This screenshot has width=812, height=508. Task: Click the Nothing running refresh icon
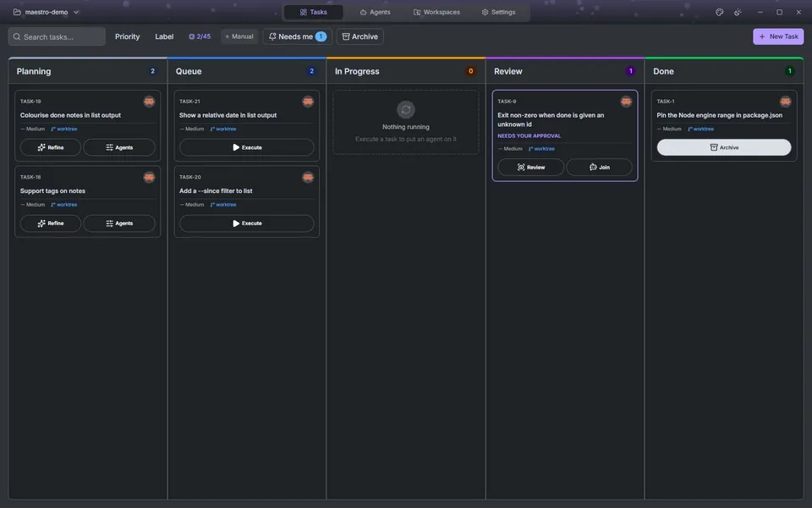(406, 110)
